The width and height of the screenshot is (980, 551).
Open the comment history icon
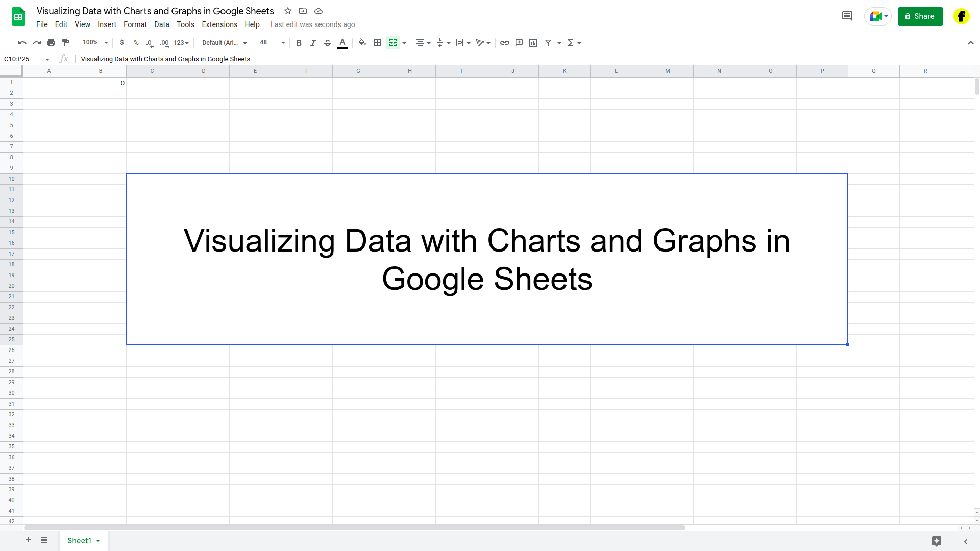[847, 16]
